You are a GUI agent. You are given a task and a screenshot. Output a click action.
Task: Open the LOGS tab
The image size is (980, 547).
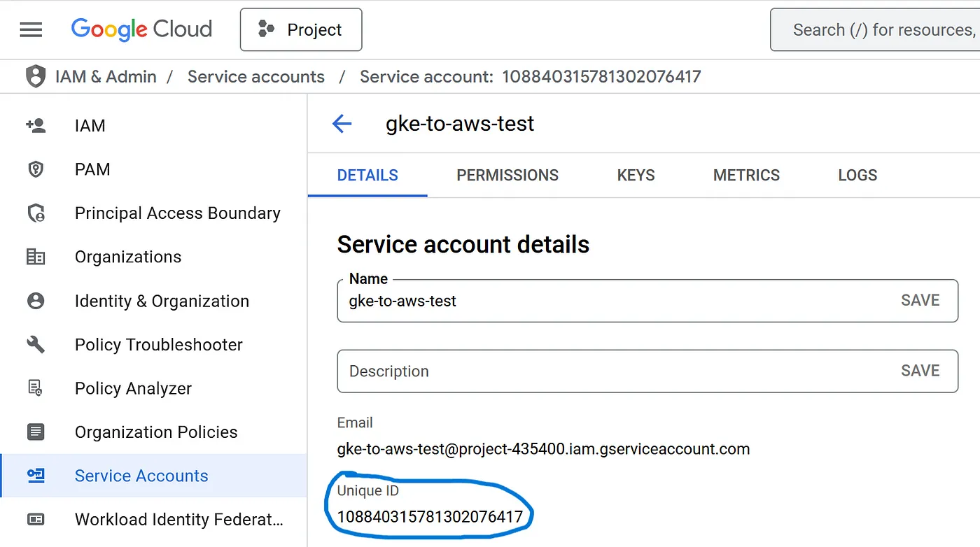pyautogui.click(x=857, y=176)
